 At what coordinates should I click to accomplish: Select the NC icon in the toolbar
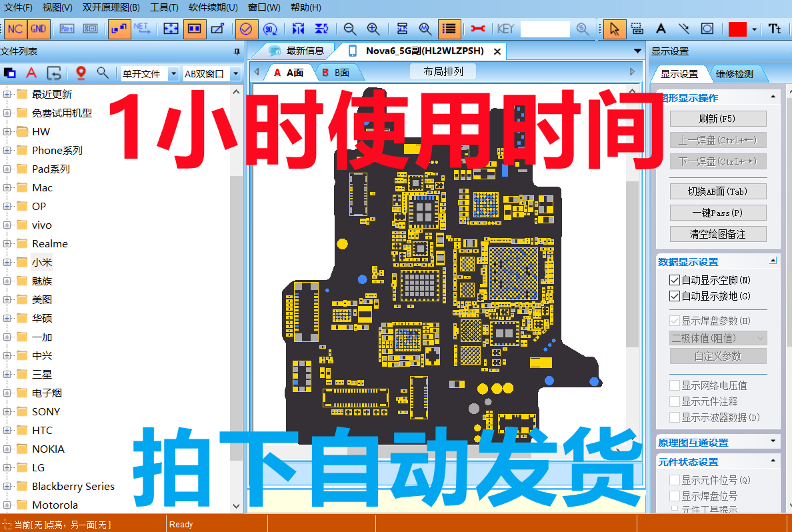coord(15,29)
